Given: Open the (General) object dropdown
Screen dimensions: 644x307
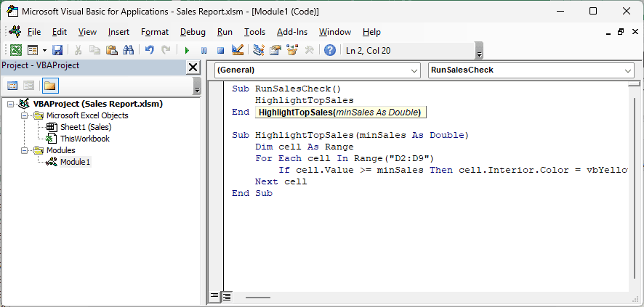Looking at the screenshot, I should click(x=317, y=70).
